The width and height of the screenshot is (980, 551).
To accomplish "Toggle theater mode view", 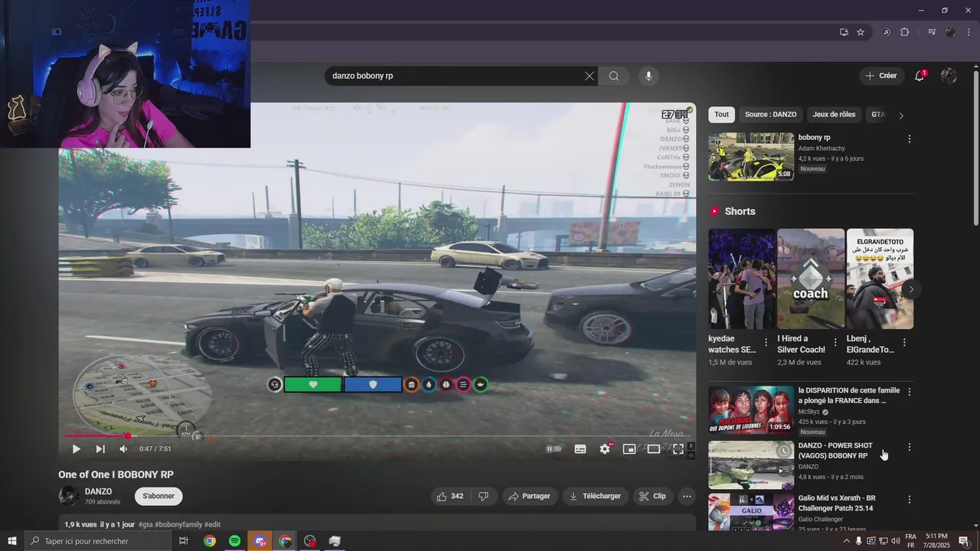I will (654, 449).
